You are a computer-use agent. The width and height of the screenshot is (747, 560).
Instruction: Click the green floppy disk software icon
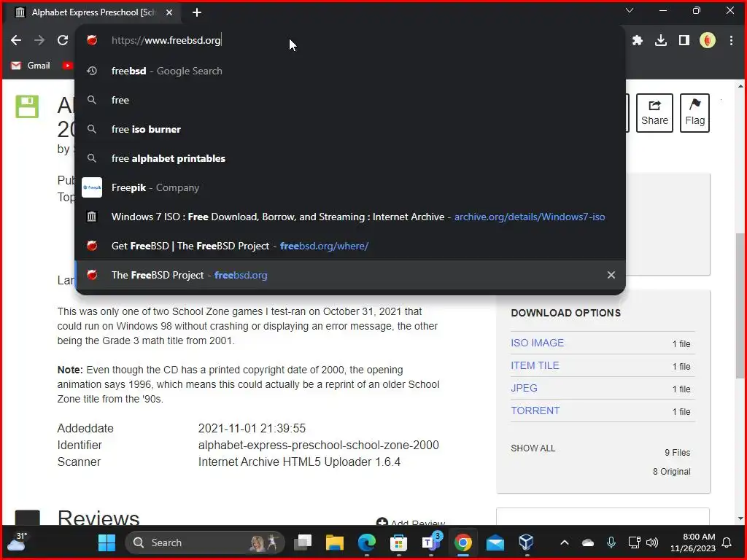(x=27, y=106)
